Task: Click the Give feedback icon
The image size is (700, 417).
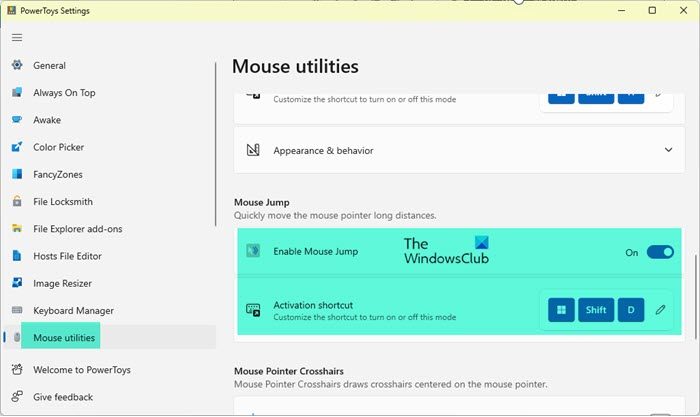Action: click(x=17, y=397)
